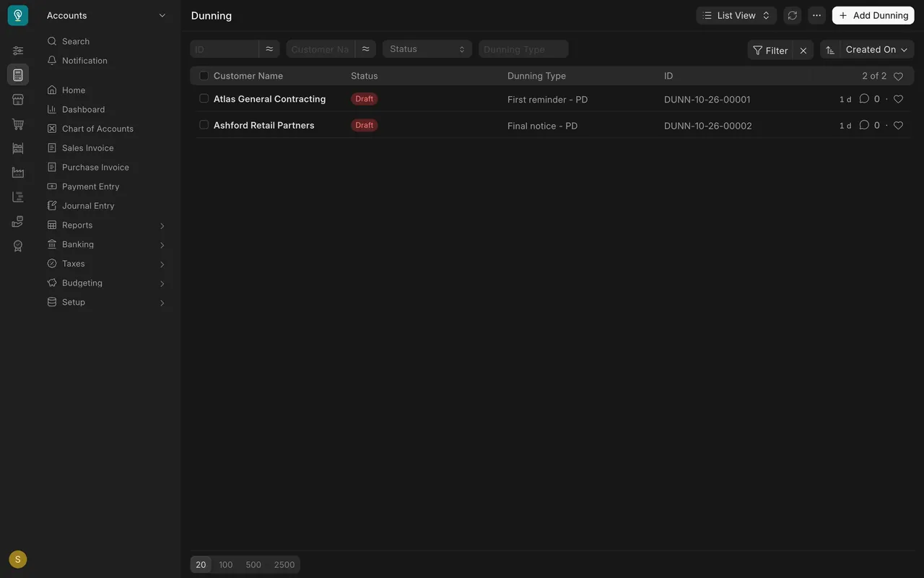This screenshot has height=578, width=924.
Task: Set page size to 100
Action: (x=226, y=565)
